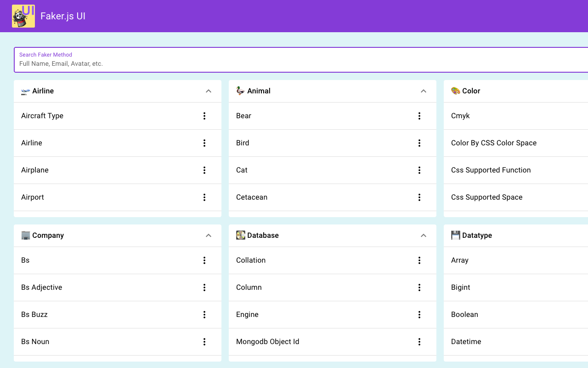Open the three-dot menu for Aircraft Type
Image resolution: width=588 pixels, height=368 pixels.
[x=204, y=116]
